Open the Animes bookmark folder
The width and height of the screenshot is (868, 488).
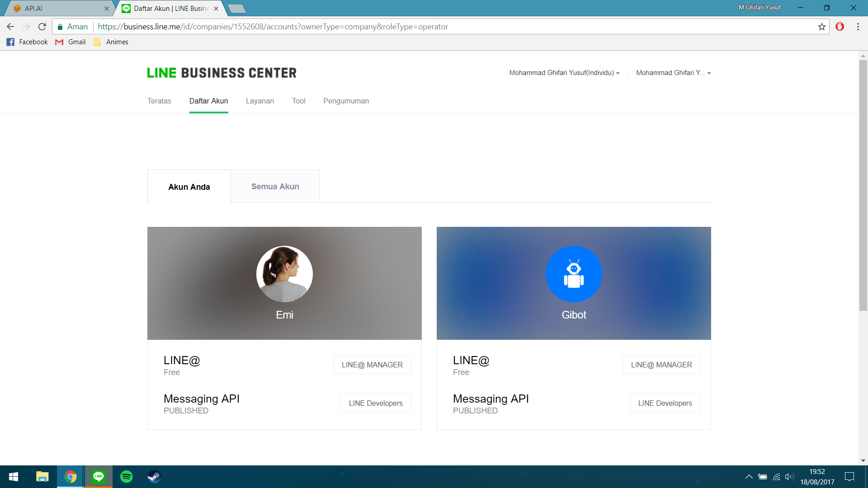coord(111,42)
